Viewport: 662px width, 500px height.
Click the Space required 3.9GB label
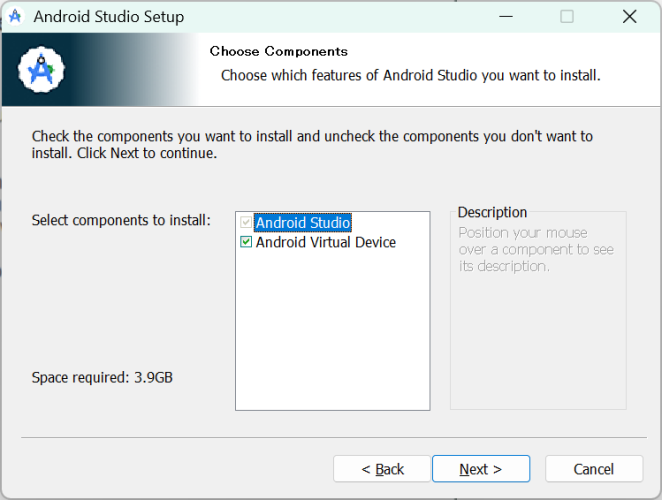tap(102, 378)
